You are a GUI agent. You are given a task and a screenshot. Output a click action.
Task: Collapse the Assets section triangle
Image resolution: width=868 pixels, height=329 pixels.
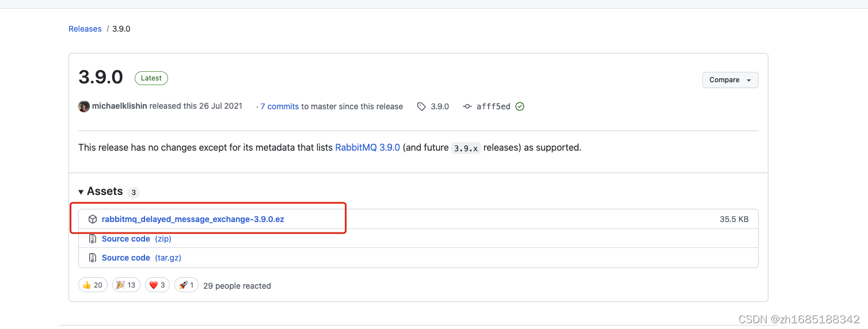point(81,192)
